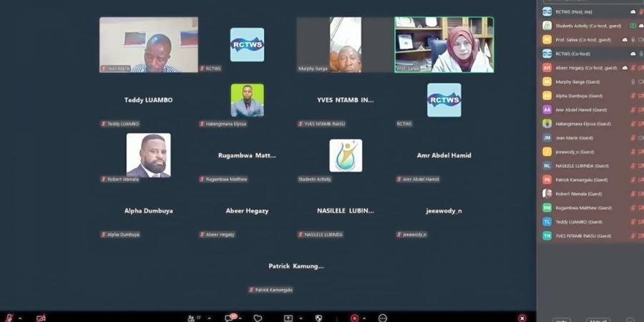Click Robert Wamala's photo avatar in list
Screen dimensions: 644x322
(x=547, y=193)
